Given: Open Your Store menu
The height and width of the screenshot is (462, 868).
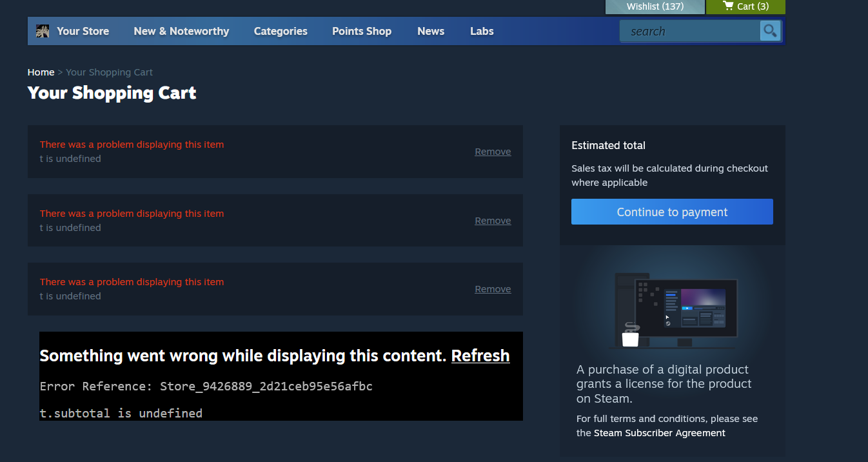Looking at the screenshot, I should click(x=83, y=31).
